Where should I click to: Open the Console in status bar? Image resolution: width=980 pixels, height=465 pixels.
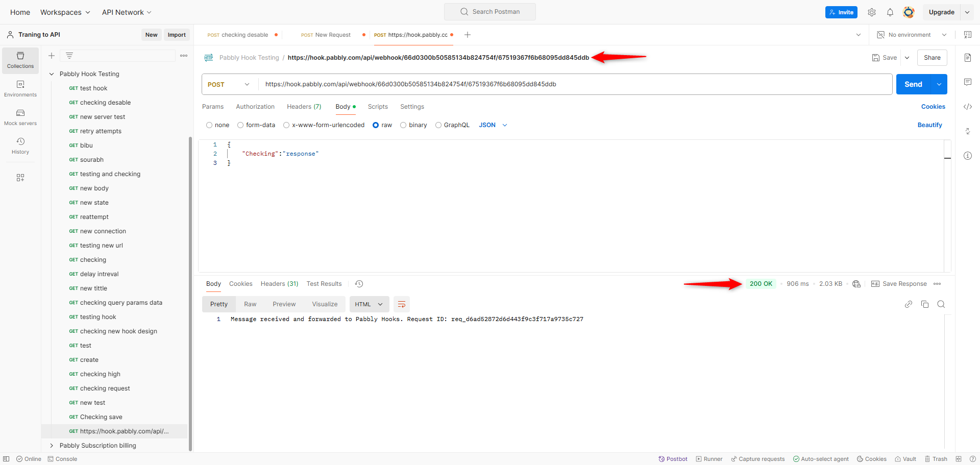coord(62,459)
